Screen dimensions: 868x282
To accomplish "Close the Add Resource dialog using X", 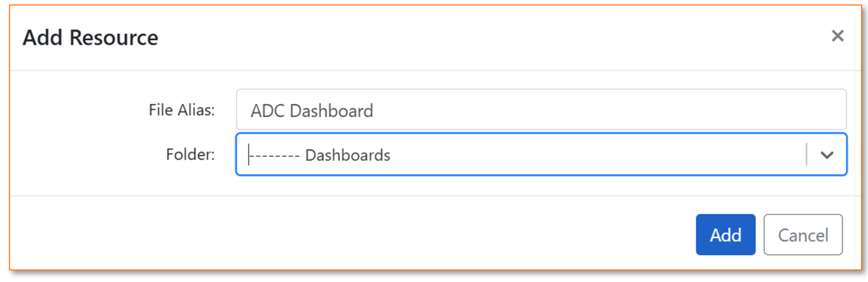I will click(x=837, y=36).
